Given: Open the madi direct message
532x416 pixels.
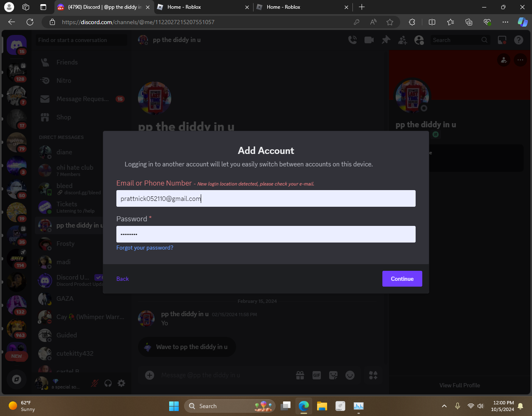Looking at the screenshot, I should click(69, 262).
